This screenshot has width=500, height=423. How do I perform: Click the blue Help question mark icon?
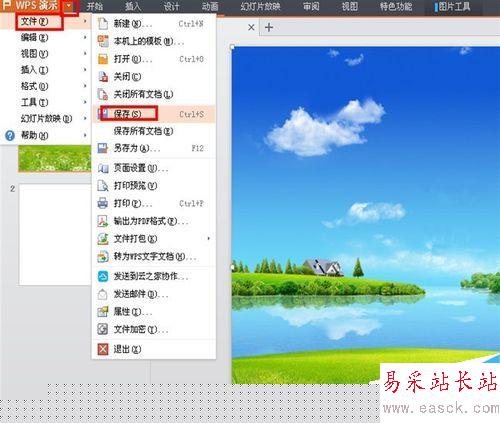[10, 135]
